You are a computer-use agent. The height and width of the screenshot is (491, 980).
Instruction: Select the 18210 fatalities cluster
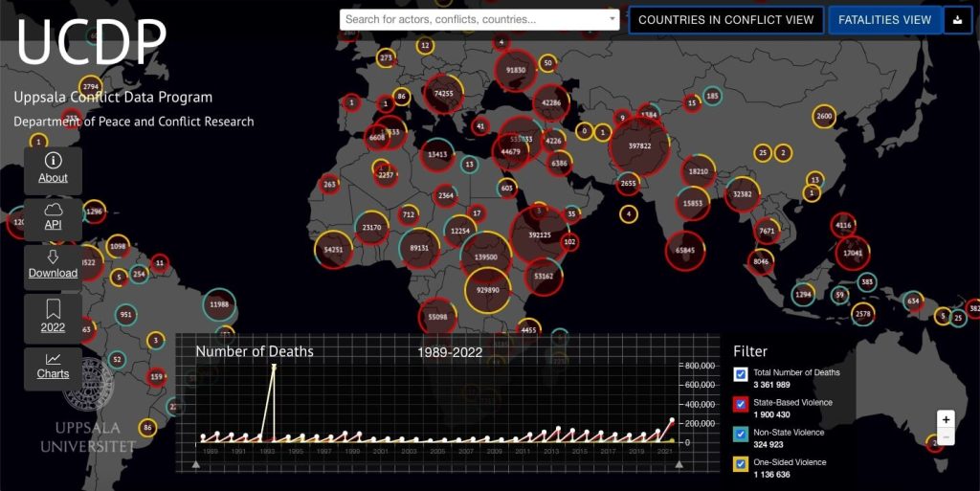(698, 171)
